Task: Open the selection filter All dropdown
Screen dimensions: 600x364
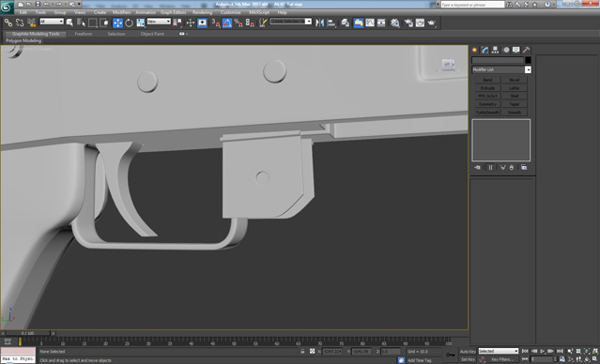Action: click(x=52, y=22)
